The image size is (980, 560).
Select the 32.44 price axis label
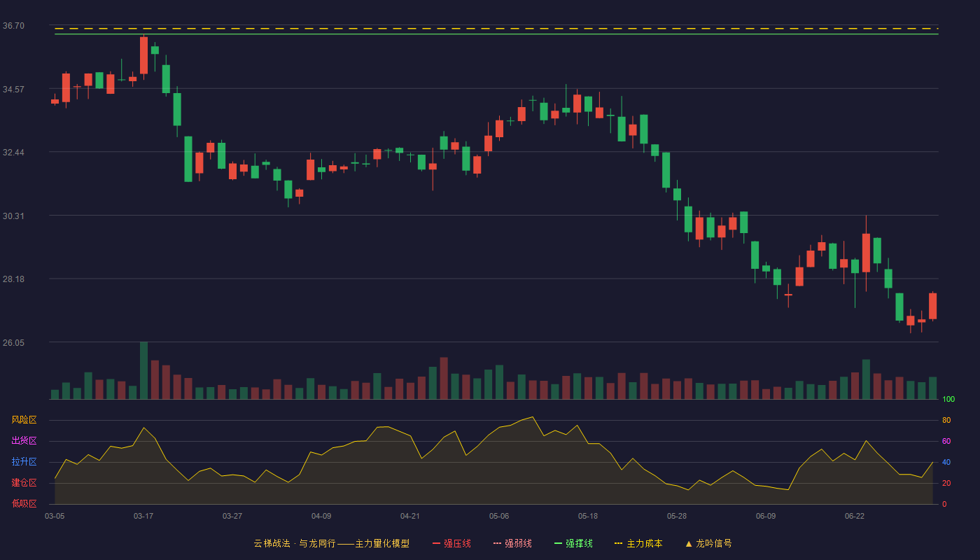pos(13,153)
